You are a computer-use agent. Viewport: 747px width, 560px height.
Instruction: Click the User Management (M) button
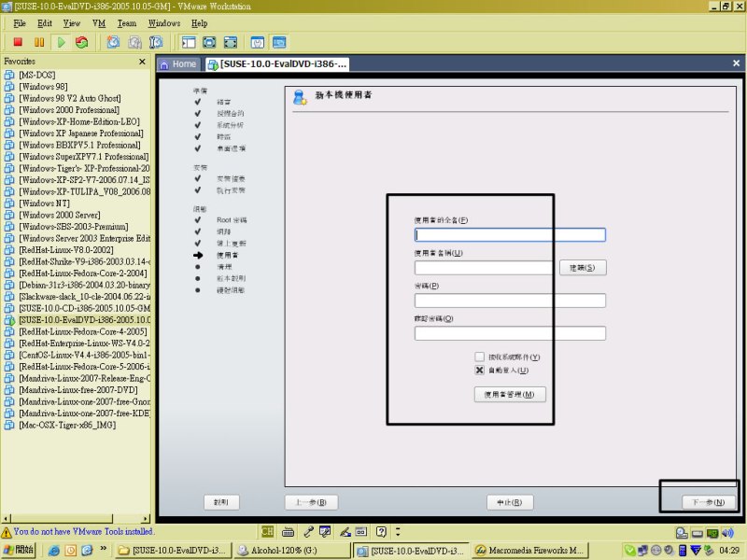[510, 394]
